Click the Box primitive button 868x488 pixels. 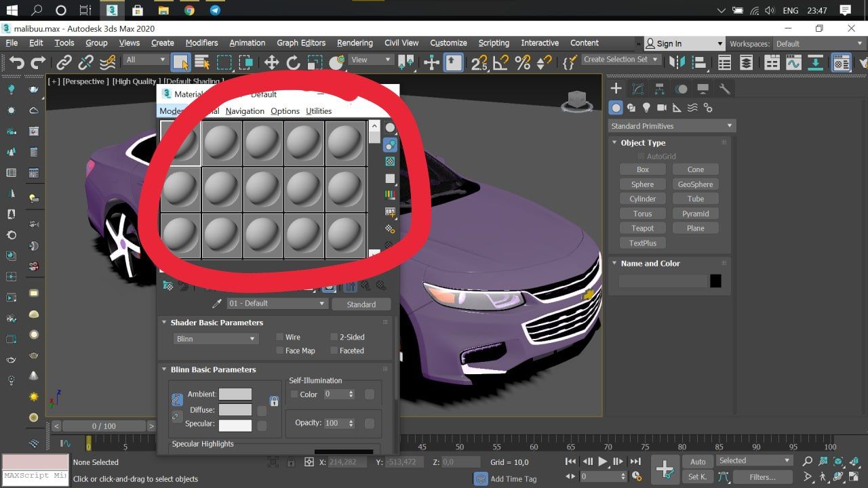[x=642, y=169]
